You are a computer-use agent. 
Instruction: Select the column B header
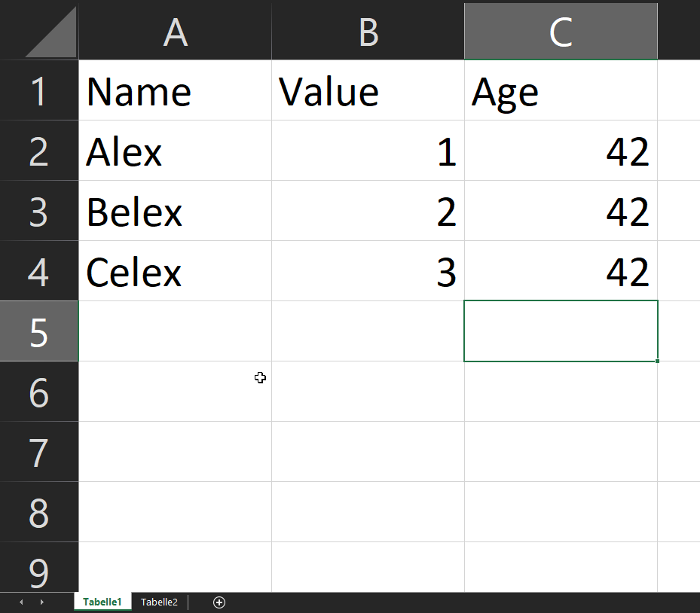click(x=368, y=32)
